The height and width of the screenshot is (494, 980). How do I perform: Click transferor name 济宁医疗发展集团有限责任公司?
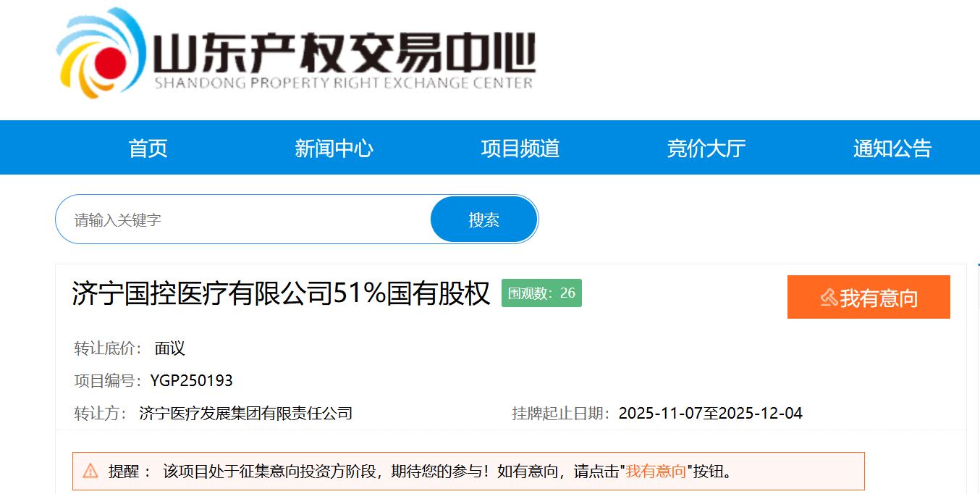click(246, 414)
